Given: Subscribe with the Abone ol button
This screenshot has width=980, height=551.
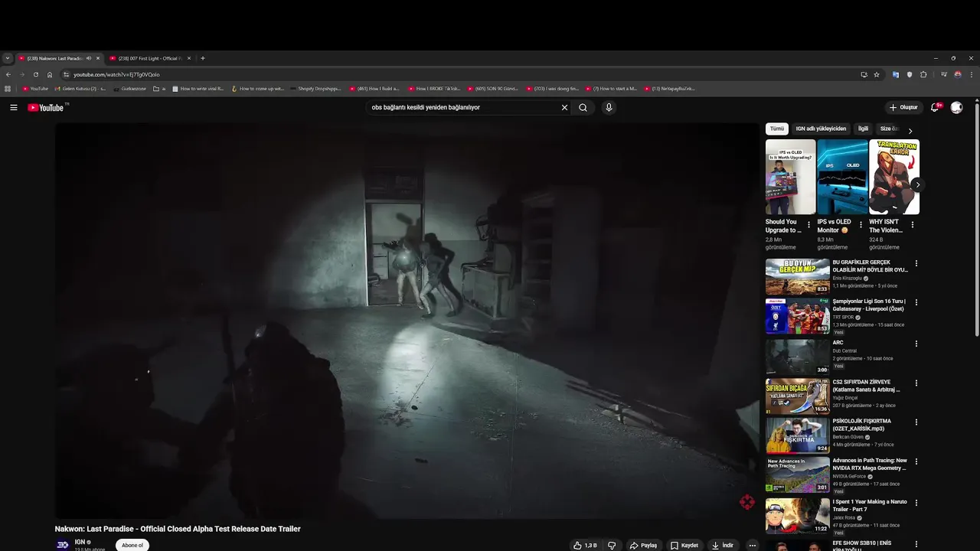Looking at the screenshot, I should click(132, 545).
